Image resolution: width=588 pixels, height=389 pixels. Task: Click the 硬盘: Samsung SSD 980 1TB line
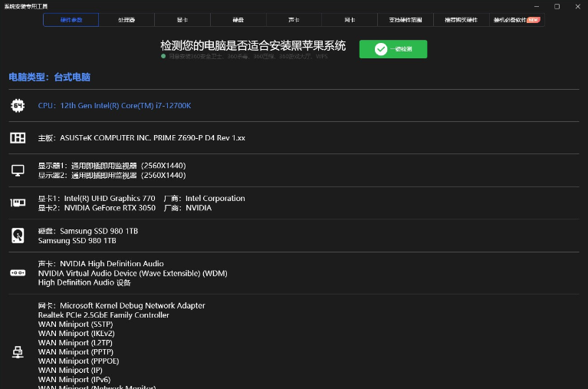88,231
